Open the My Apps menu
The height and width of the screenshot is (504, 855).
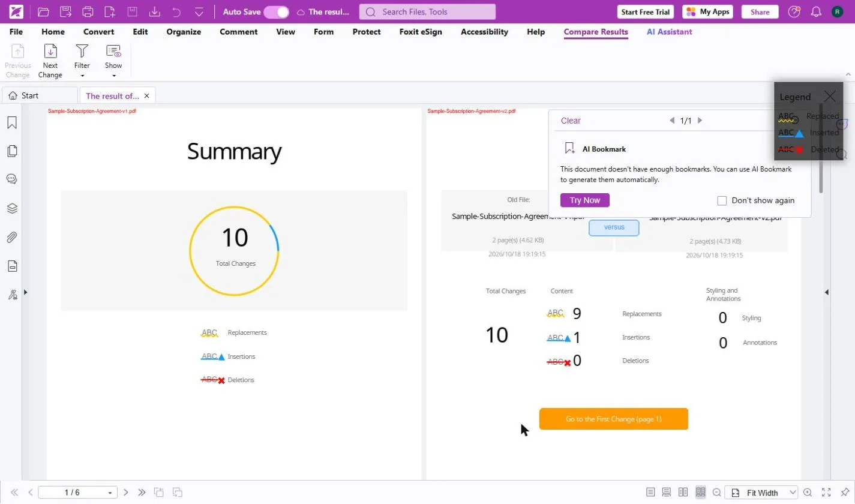tap(707, 12)
